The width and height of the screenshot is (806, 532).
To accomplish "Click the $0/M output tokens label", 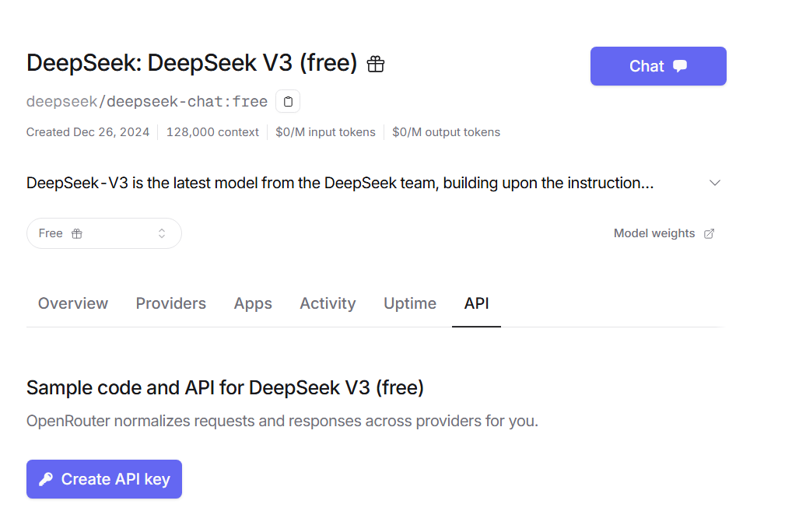I will [446, 132].
